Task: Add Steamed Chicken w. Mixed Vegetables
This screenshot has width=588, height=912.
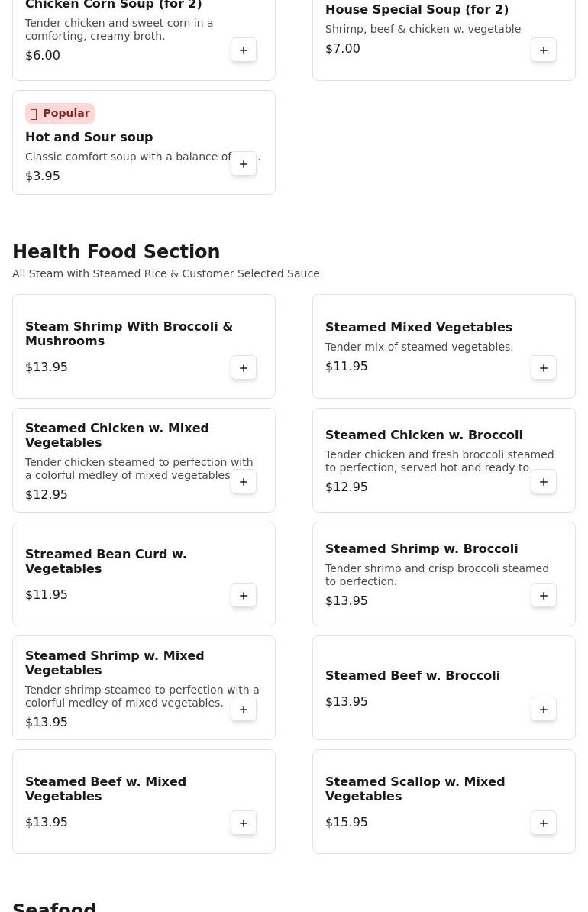Action: [244, 482]
